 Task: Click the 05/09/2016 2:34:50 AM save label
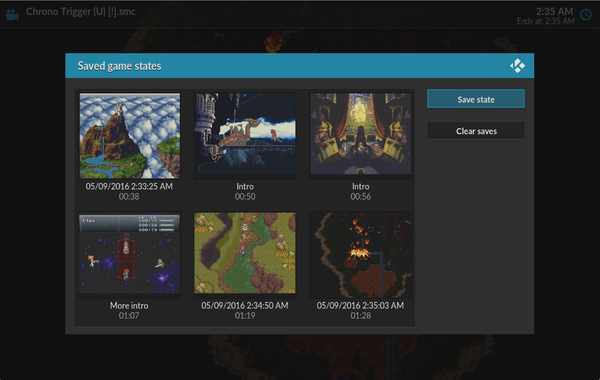click(245, 305)
